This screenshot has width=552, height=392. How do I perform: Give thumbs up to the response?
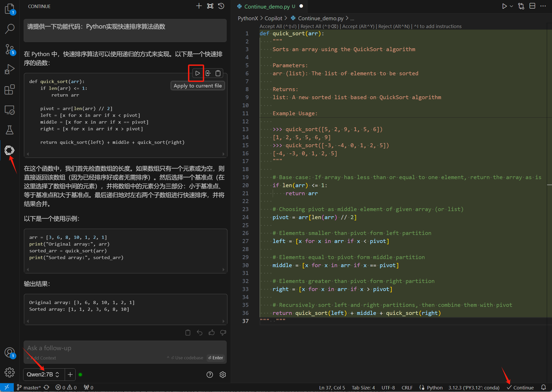click(212, 333)
